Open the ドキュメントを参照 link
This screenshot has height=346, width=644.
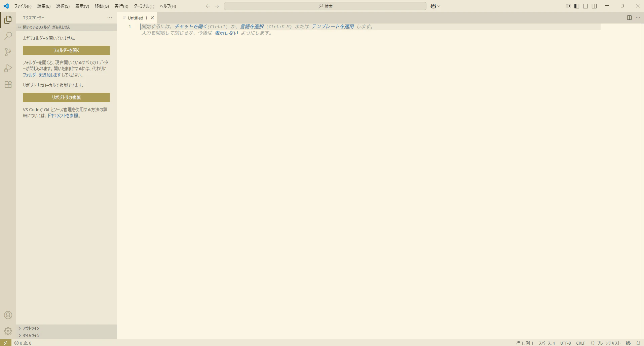click(x=63, y=116)
